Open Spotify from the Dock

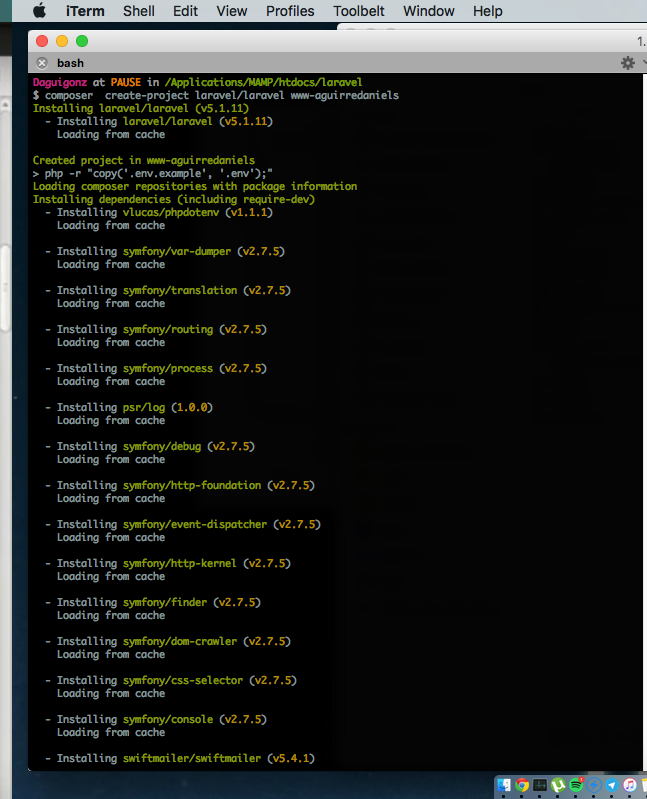point(576,785)
